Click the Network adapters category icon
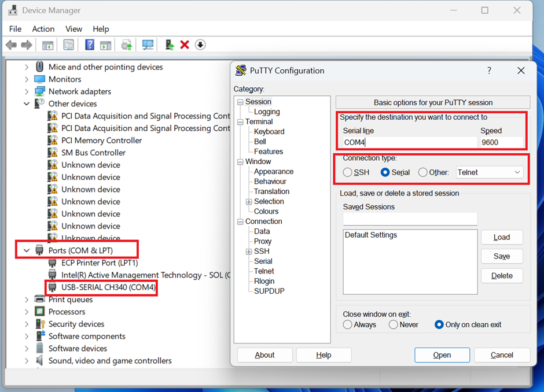This screenshot has height=392, width=544. point(39,91)
